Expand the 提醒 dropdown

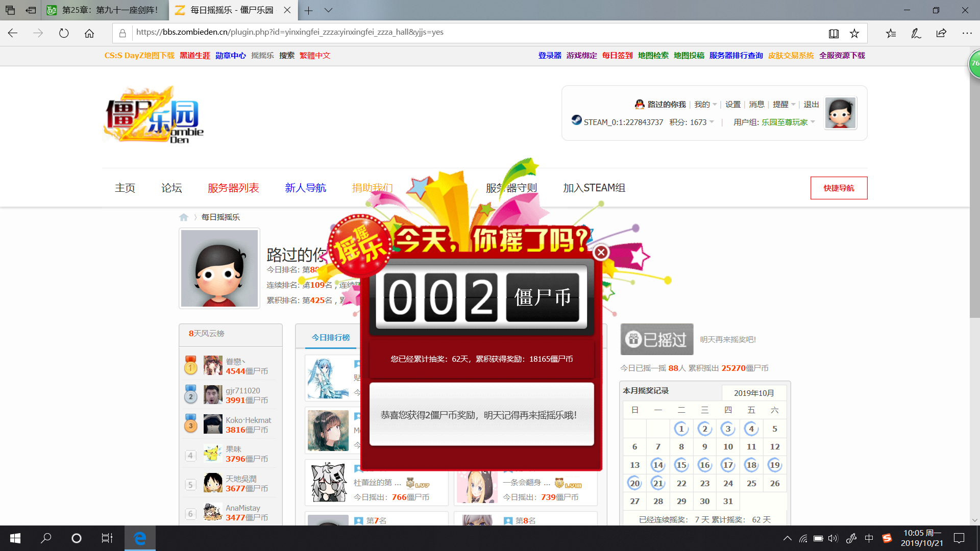click(x=784, y=104)
